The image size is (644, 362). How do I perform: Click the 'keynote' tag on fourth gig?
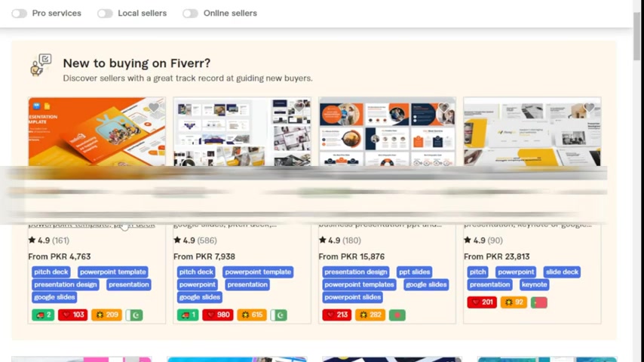[535, 284]
